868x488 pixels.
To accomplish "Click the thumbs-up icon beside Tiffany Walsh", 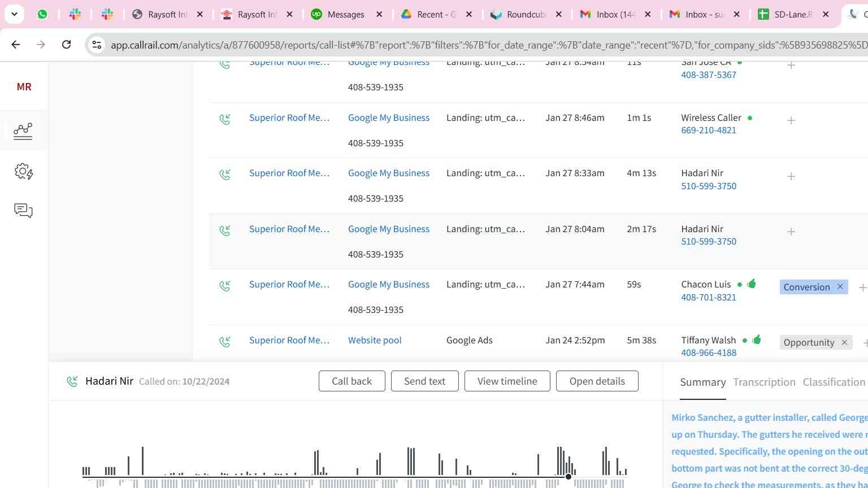I will 757,339.
